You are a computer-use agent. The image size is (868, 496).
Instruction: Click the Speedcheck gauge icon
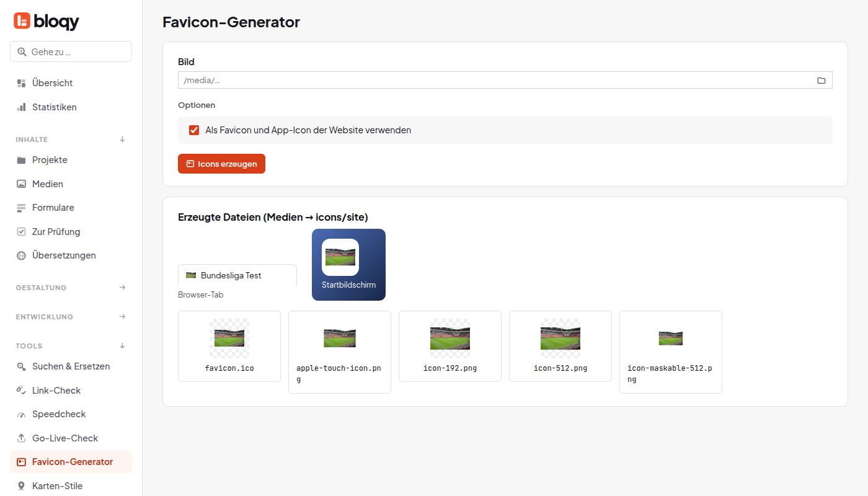pos(21,414)
